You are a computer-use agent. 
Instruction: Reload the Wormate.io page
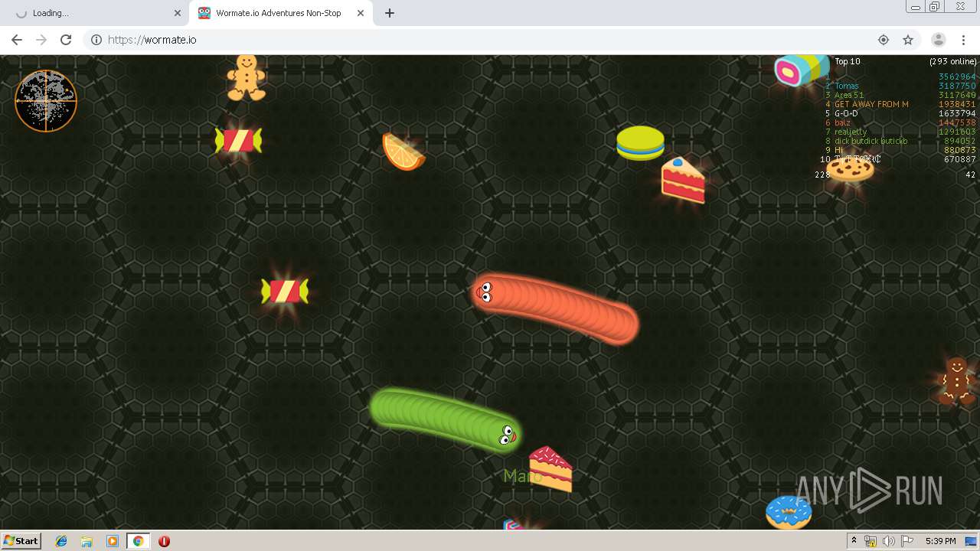point(66,40)
